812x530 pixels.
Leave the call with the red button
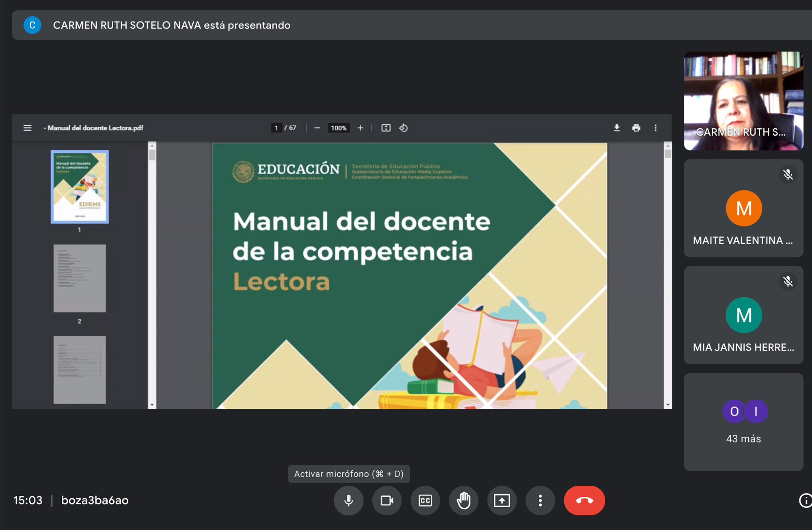(584, 500)
